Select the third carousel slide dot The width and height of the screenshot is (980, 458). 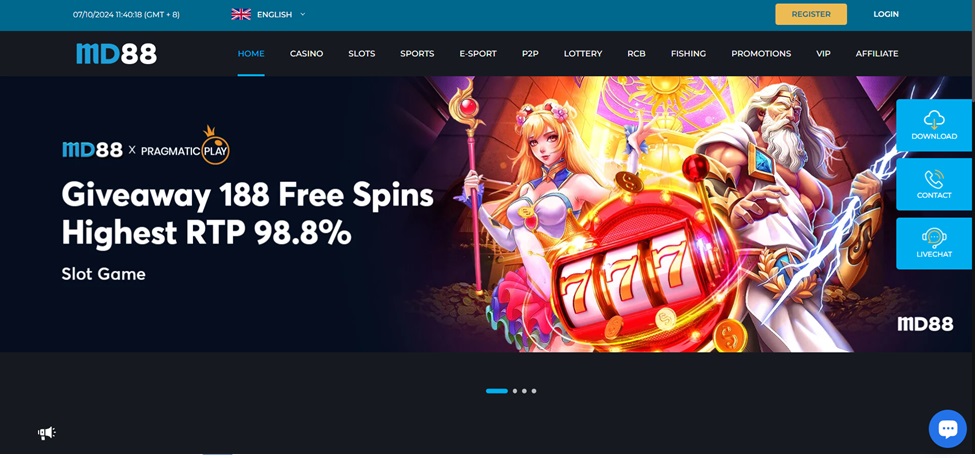[524, 391]
